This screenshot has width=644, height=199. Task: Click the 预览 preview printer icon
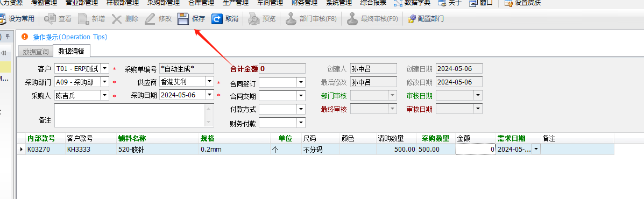253,18
